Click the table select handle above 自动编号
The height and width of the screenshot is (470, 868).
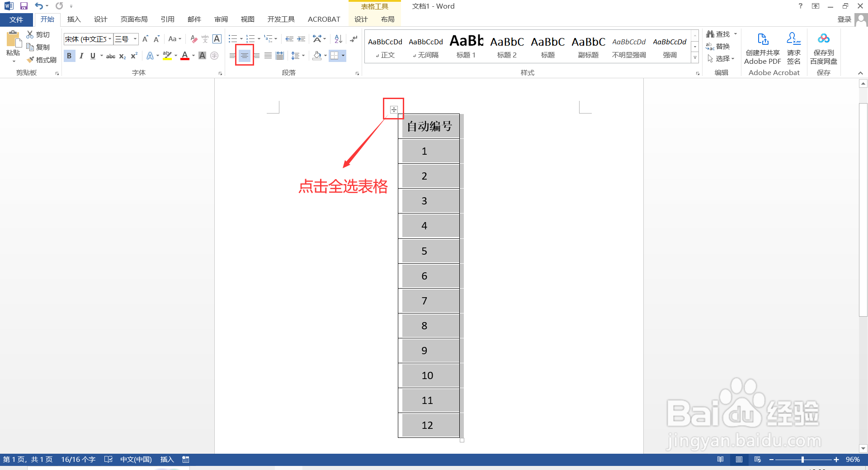click(x=393, y=109)
